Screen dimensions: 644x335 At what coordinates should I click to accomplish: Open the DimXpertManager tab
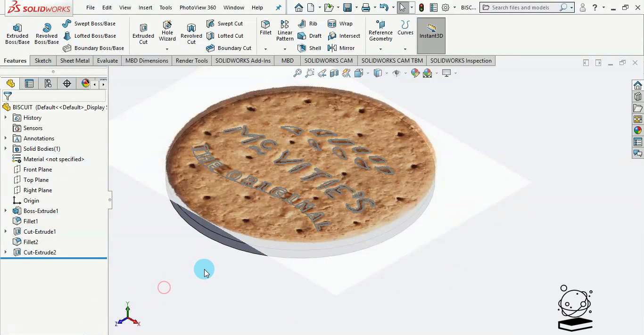[67, 83]
